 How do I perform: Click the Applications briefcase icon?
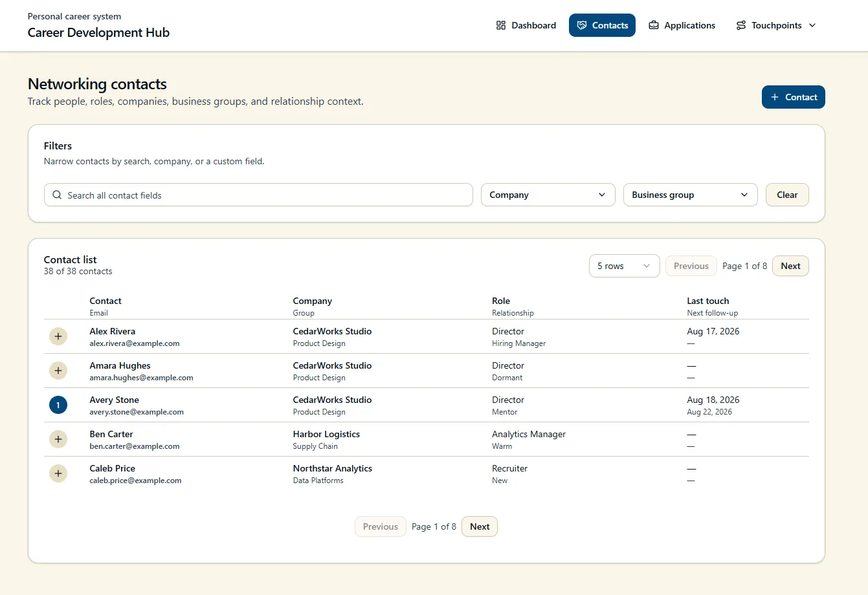[x=654, y=25]
